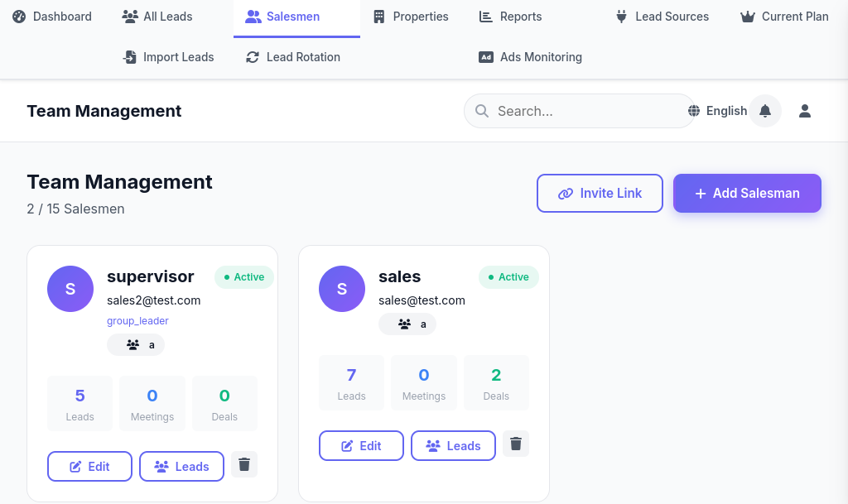Open the user profile icon
Viewport: 848px width, 504px height.
click(804, 111)
